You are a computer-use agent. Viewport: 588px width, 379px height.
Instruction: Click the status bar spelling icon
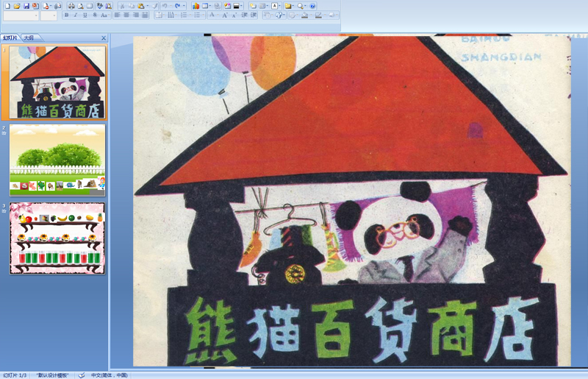coord(82,375)
